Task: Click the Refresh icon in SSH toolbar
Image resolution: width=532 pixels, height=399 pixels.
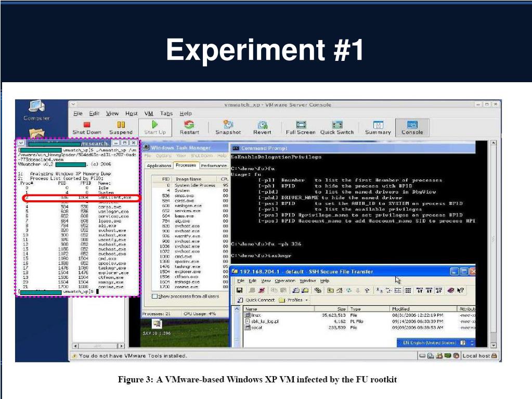Action: (348, 290)
